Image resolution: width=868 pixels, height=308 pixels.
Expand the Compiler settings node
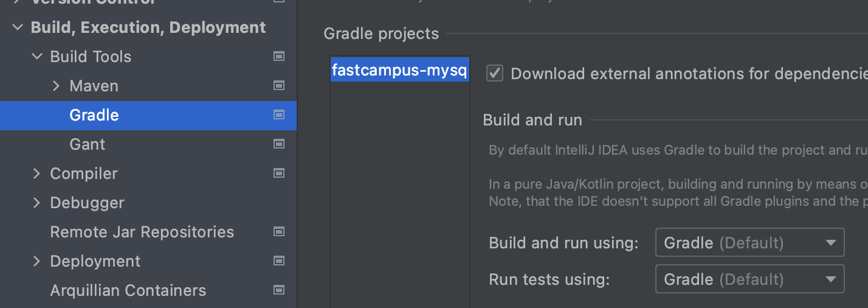[x=37, y=173]
